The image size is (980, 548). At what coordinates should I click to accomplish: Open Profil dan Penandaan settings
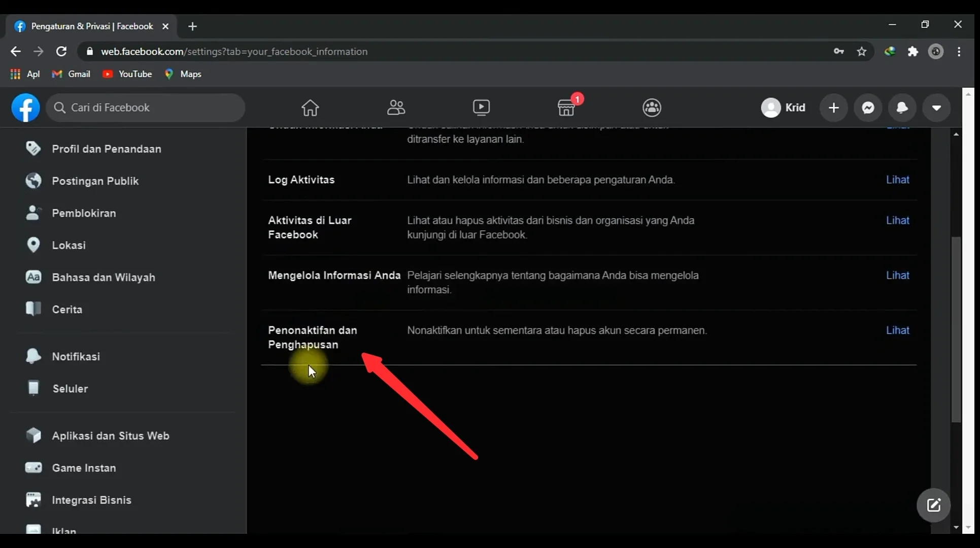[x=106, y=149]
